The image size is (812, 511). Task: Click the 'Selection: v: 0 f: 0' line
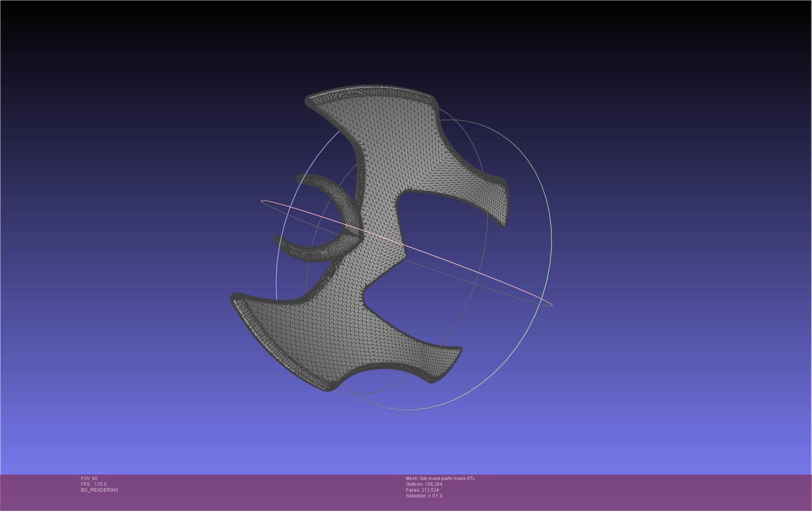pos(424,496)
